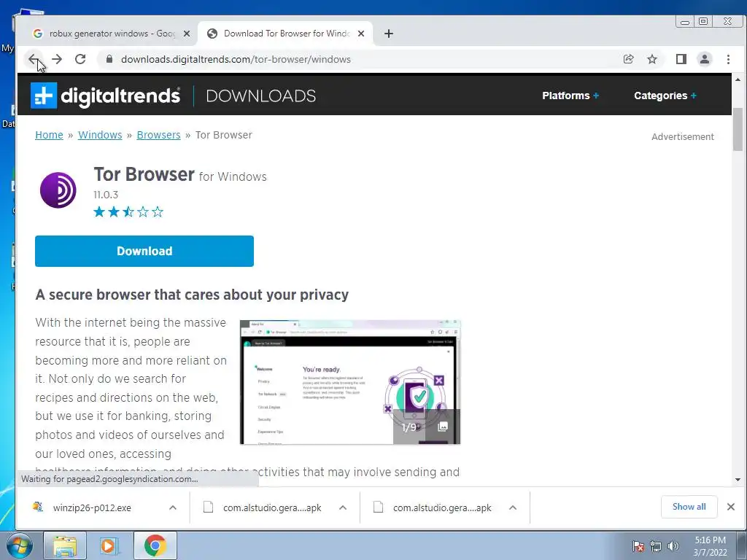Open the second com.alstudio.gera apk download
Screen dimensions: 747x560
[x=442, y=508]
